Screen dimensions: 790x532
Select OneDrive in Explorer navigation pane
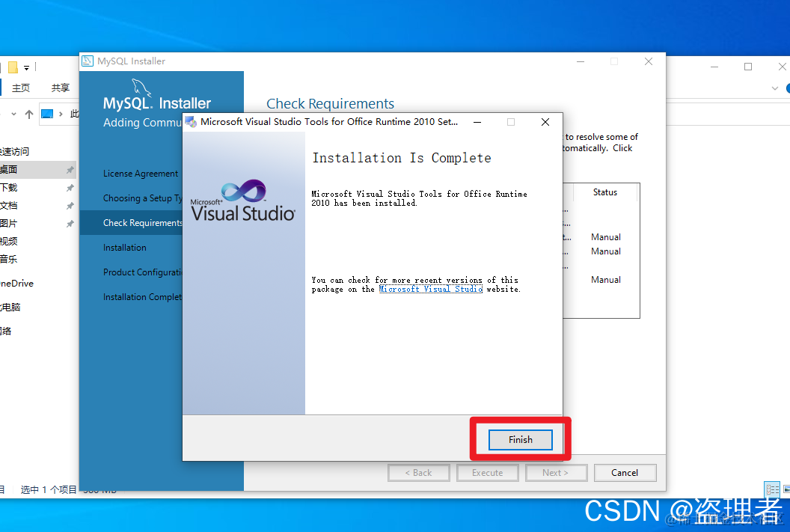coord(16,283)
